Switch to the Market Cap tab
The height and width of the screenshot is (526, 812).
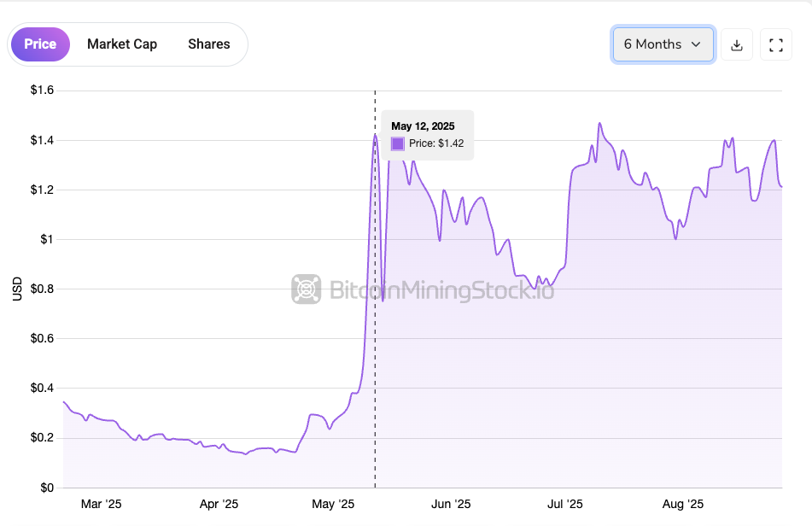point(122,44)
